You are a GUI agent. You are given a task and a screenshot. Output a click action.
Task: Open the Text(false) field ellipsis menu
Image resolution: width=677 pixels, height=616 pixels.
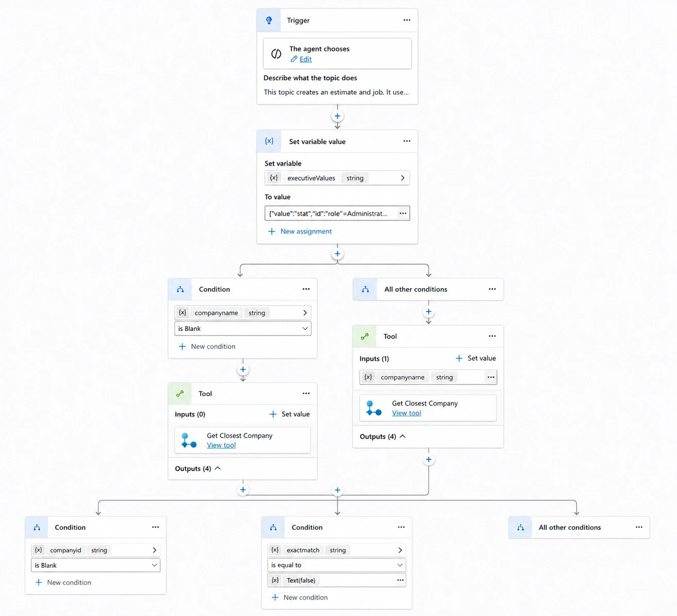(400, 580)
